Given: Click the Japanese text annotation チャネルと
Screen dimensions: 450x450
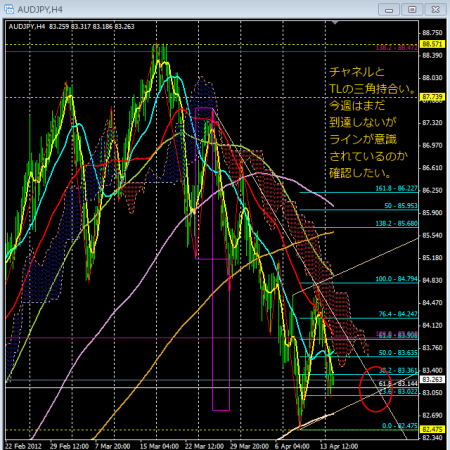Looking at the screenshot, I should click(357, 72).
